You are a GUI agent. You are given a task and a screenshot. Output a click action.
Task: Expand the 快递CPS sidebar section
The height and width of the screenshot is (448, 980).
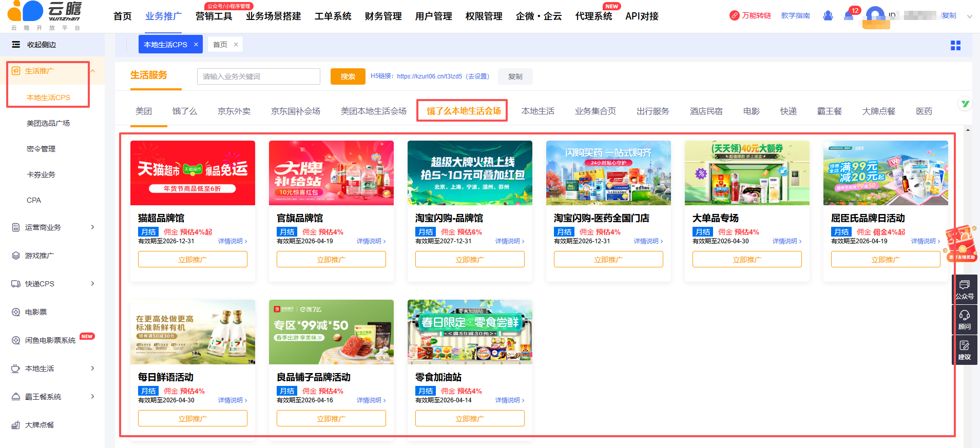(x=92, y=284)
